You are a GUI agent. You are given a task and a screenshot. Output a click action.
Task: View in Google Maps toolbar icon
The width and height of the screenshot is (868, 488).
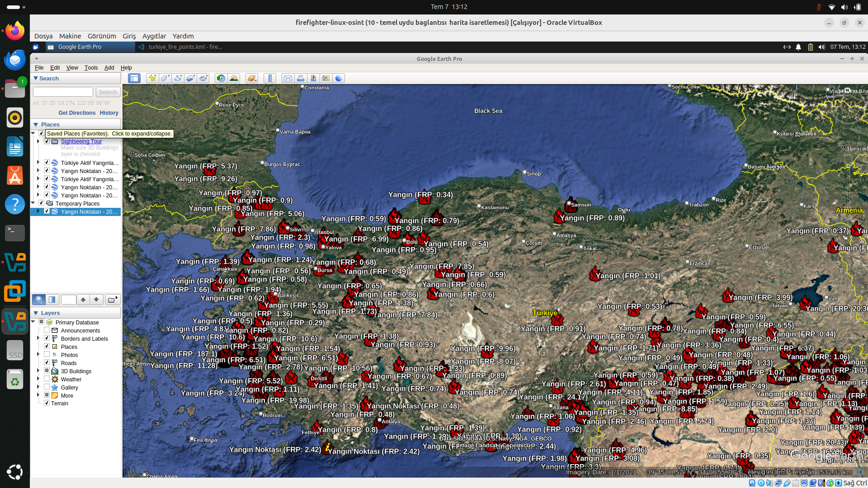[x=326, y=78]
